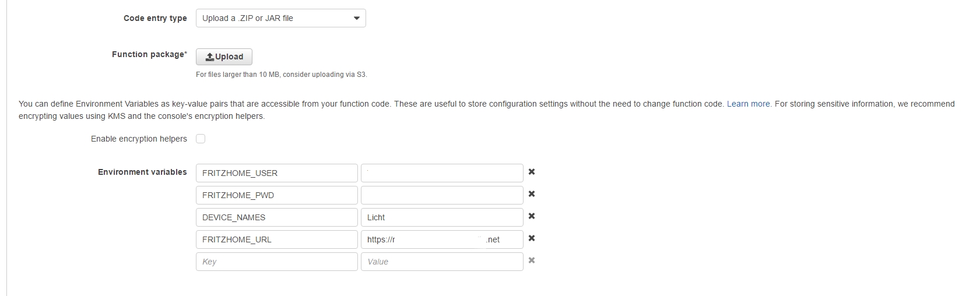
Task: Click the X beside the empty Key row
Action: [531, 260]
